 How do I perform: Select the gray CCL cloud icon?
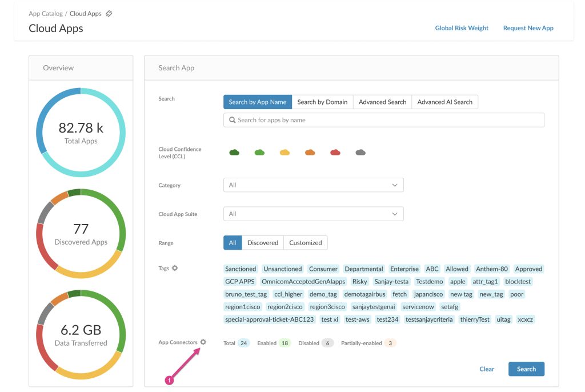[x=360, y=153]
